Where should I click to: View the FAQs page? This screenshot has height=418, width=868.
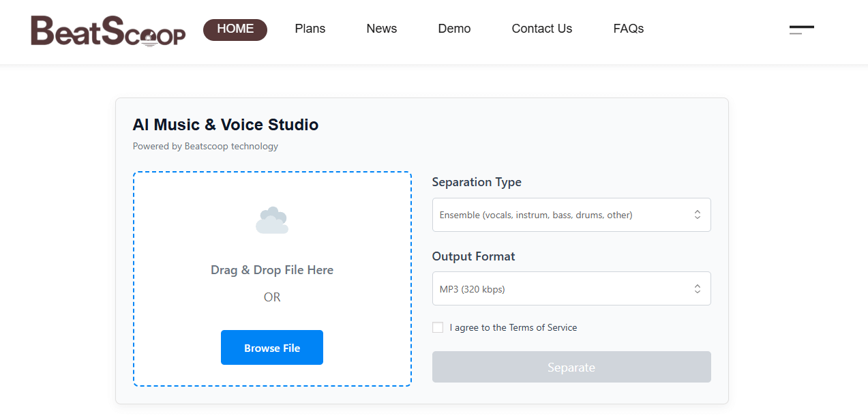coord(628,29)
